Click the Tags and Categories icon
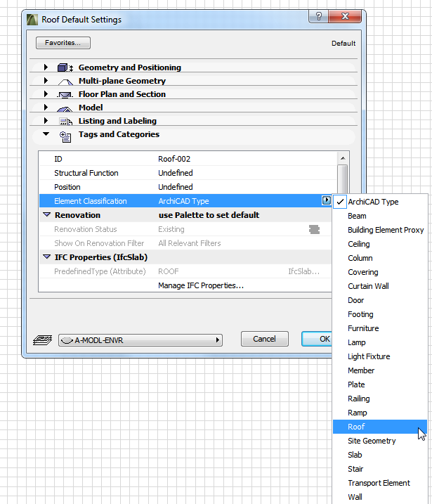The image size is (432, 504). (65, 136)
